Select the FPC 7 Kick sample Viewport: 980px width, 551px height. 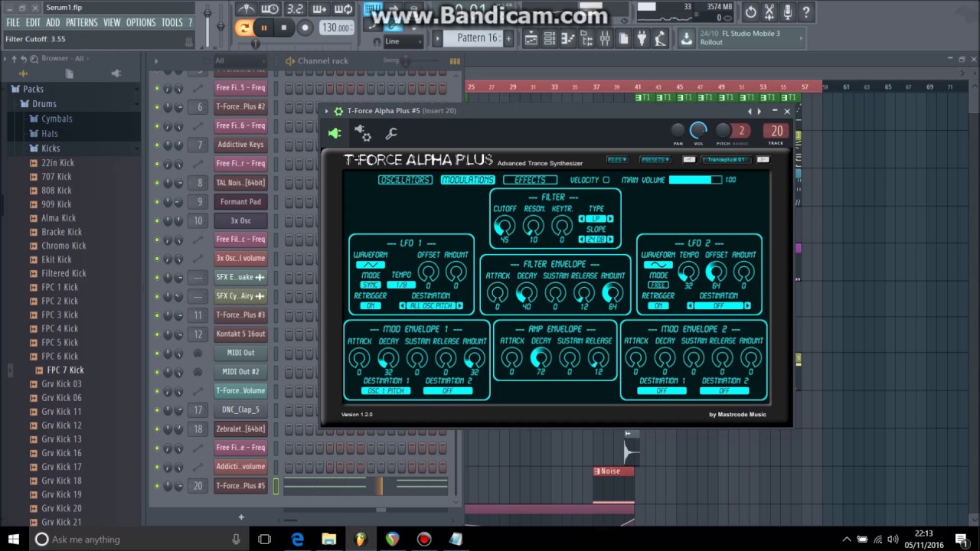click(65, 370)
